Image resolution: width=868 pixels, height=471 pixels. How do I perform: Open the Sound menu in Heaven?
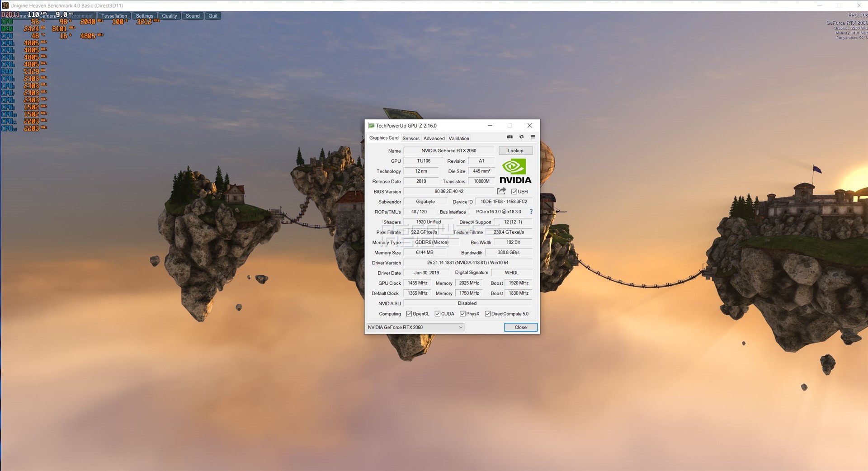tap(193, 16)
